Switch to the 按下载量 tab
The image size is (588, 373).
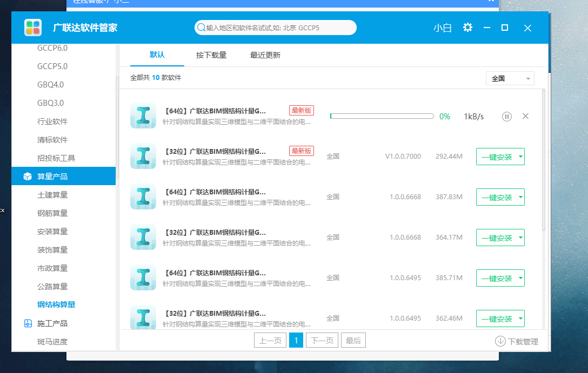211,55
